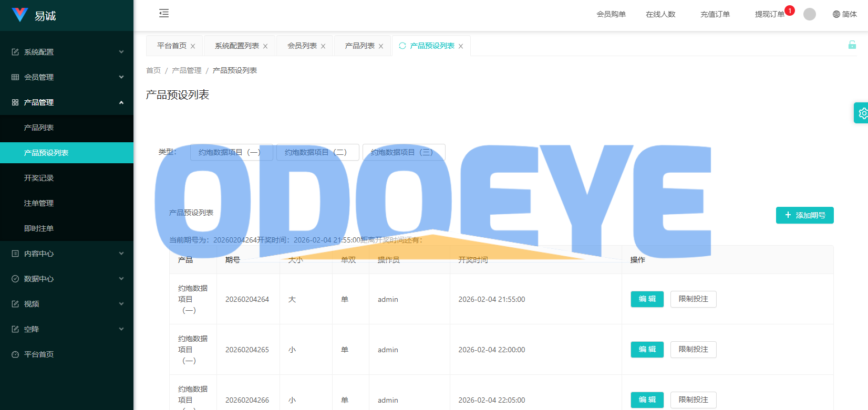Close the 产品预设列表 tab

[461, 46]
